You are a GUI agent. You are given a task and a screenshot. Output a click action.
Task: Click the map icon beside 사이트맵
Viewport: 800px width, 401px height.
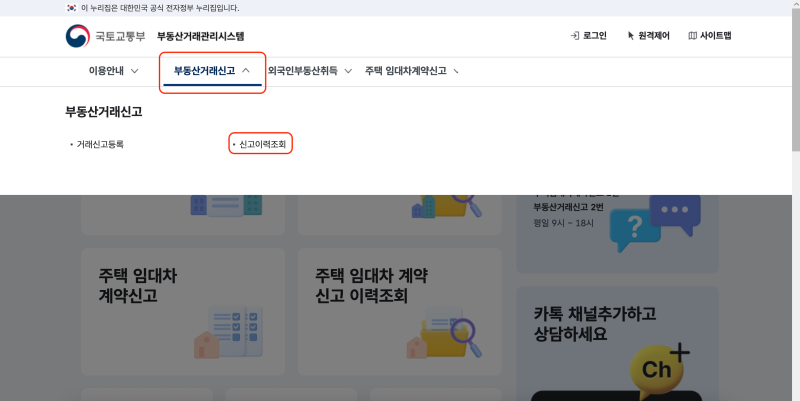(692, 36)
